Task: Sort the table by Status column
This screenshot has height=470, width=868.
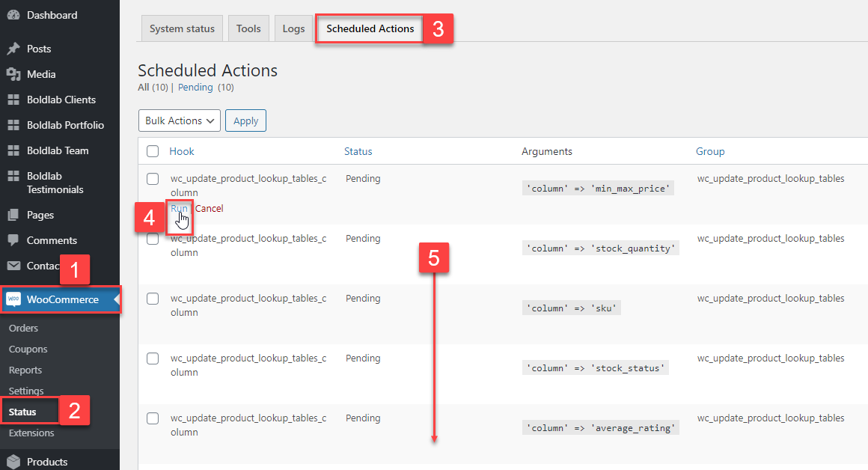Action: tap(358, 151)
